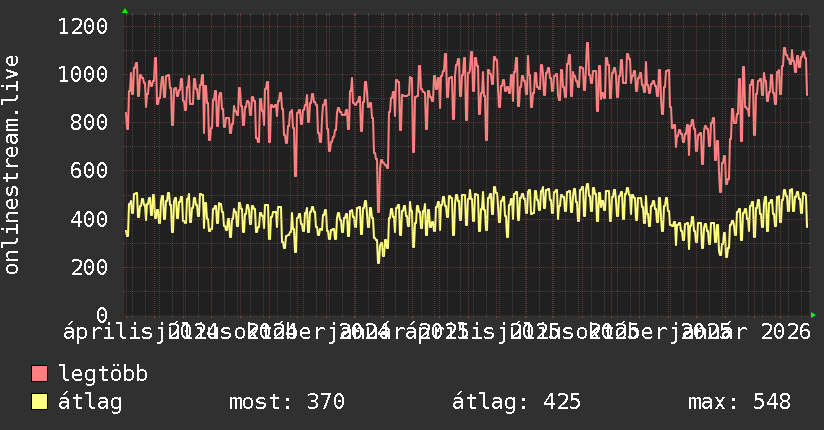This screenshot has width=824, height=430.
Task: Click the max: 548 statistic
Action: tap(739, 402)
